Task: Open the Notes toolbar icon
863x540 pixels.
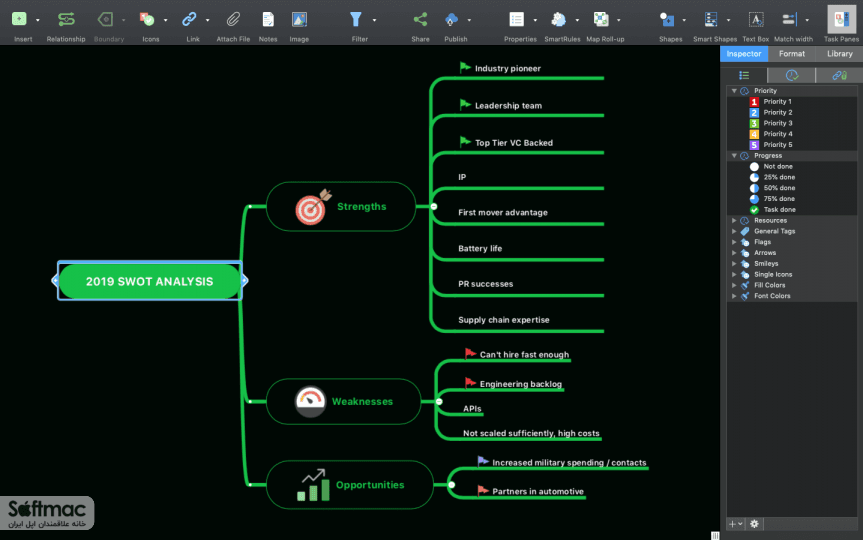Action: click(268, 19)
